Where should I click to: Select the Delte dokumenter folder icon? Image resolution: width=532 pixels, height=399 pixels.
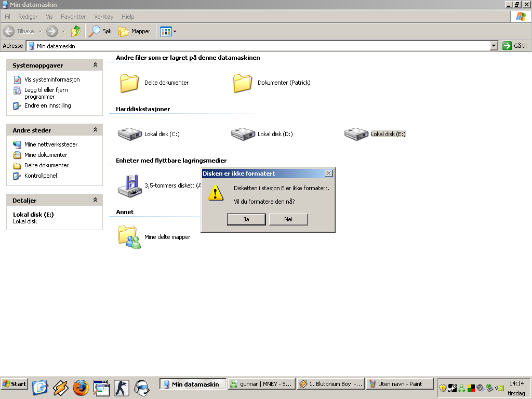pyautogui.click(x=129, y=83)
